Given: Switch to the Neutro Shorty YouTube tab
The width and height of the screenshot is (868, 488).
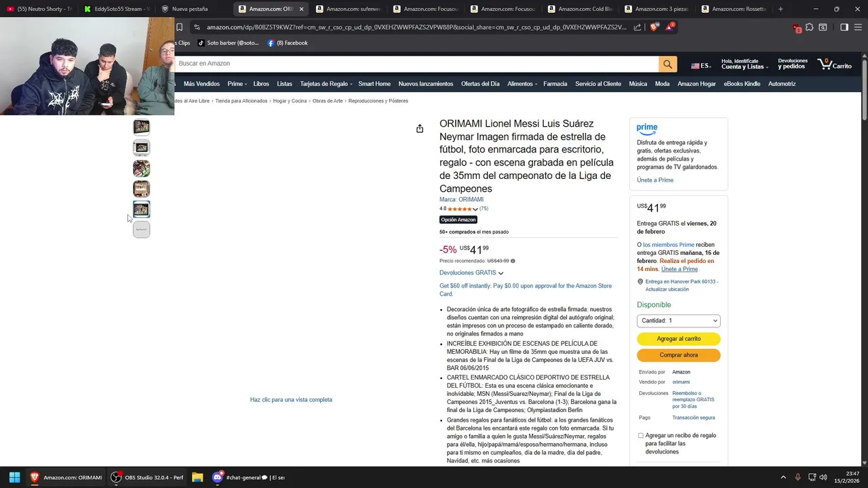Looking at the screenshot, I should (x=39, y=9).
